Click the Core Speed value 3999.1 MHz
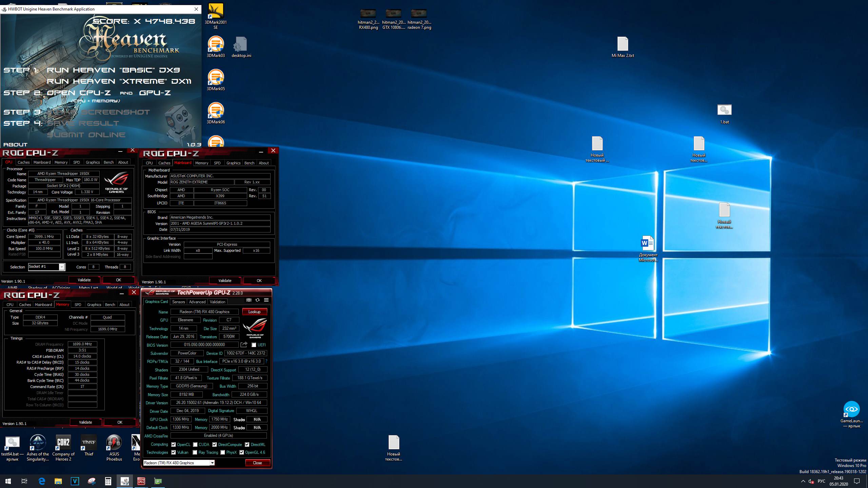Image resolution: width=868 pixels, height=488 pixels. click(x=44, y=237)
